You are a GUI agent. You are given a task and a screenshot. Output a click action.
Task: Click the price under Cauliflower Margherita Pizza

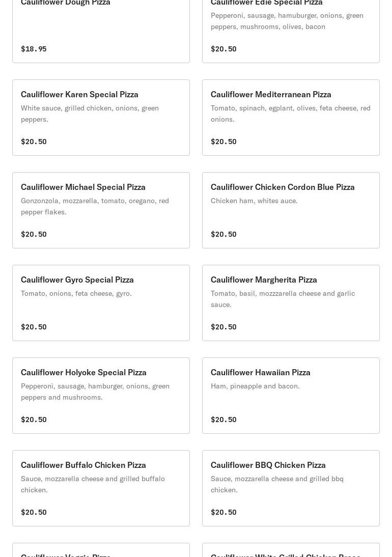pyautogui.click(x=223, y=327)
